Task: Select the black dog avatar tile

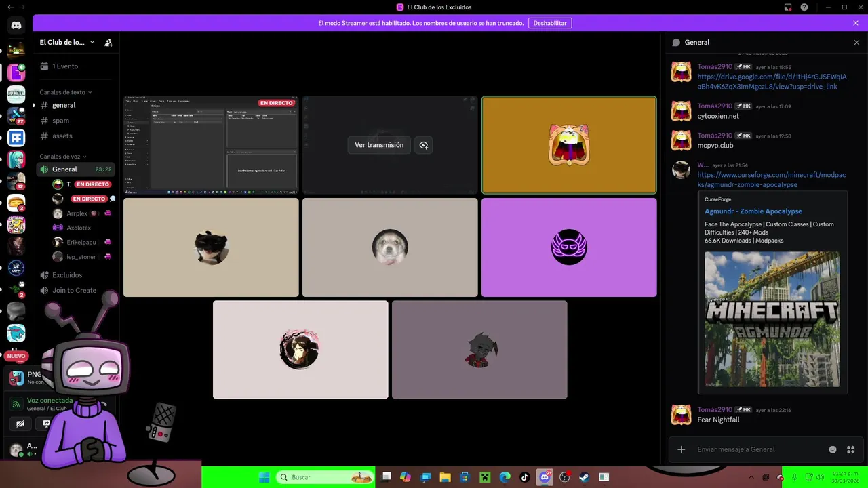Action: coord(211,247)
